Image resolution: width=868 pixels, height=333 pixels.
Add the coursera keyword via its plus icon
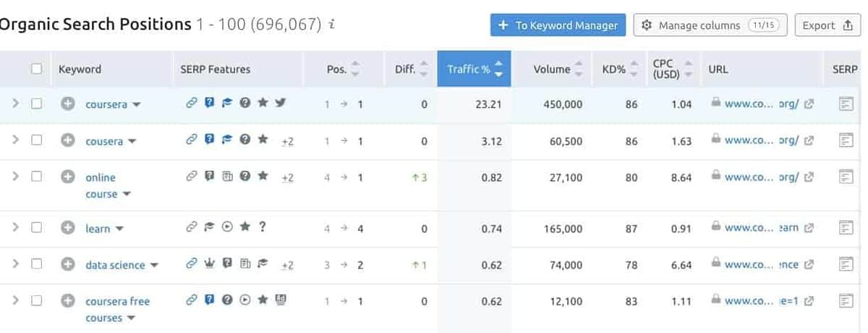pyautogui.click(x=68, y=104)
